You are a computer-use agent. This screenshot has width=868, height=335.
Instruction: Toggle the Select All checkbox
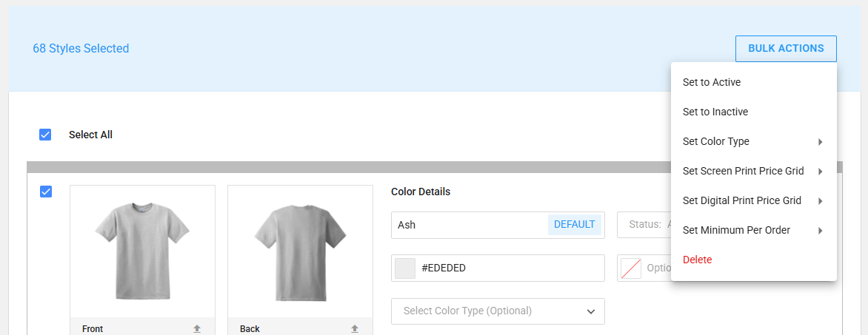click(45, 135)
